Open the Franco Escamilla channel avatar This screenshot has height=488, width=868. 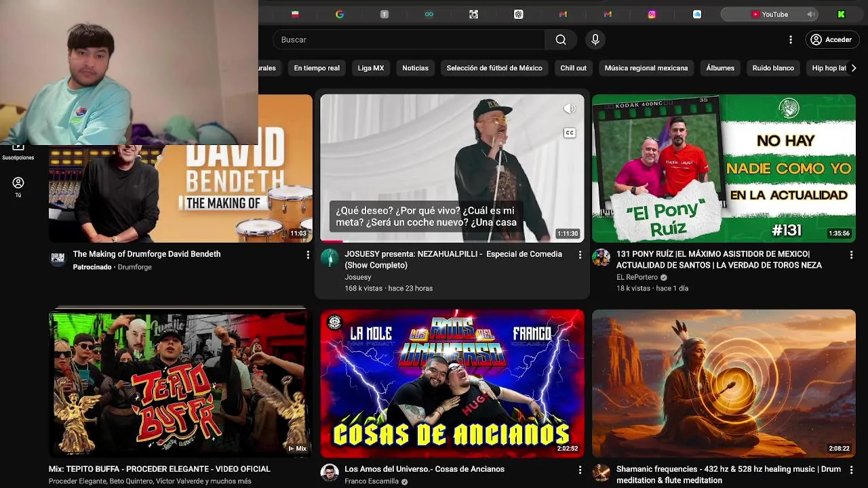tap(330, 472)
